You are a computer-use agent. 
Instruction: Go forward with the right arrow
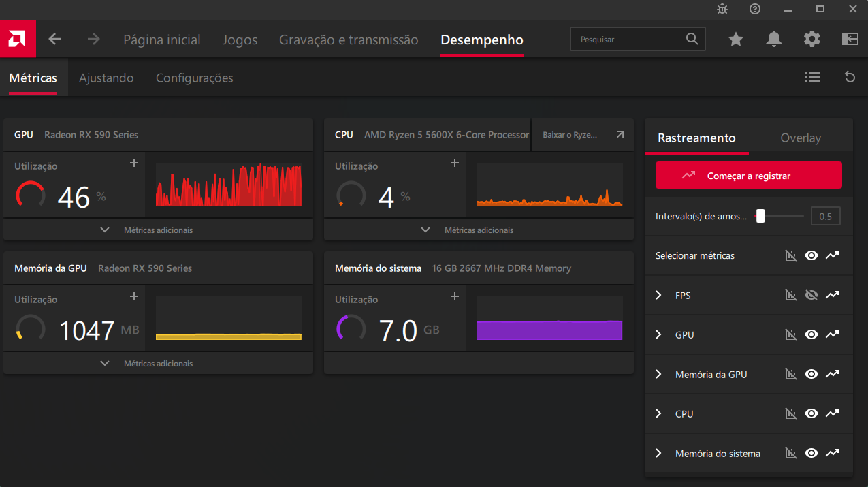94,40
